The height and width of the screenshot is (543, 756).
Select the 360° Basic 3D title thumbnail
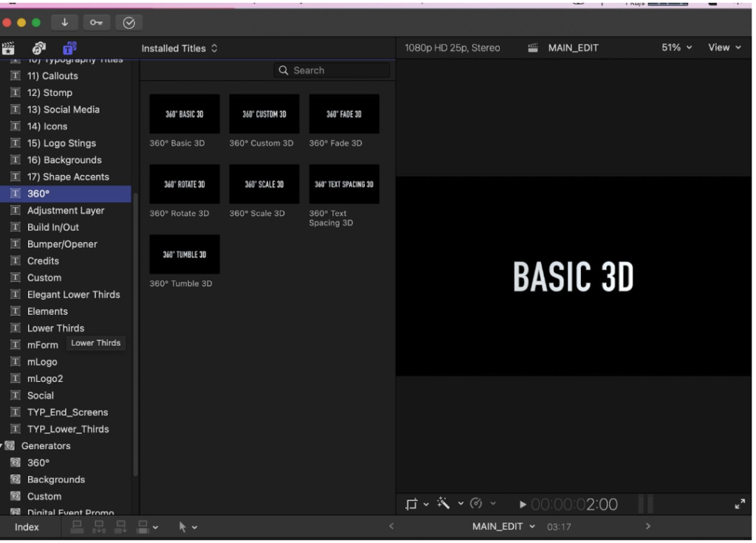pyautogui.click(x=185, y=114)
